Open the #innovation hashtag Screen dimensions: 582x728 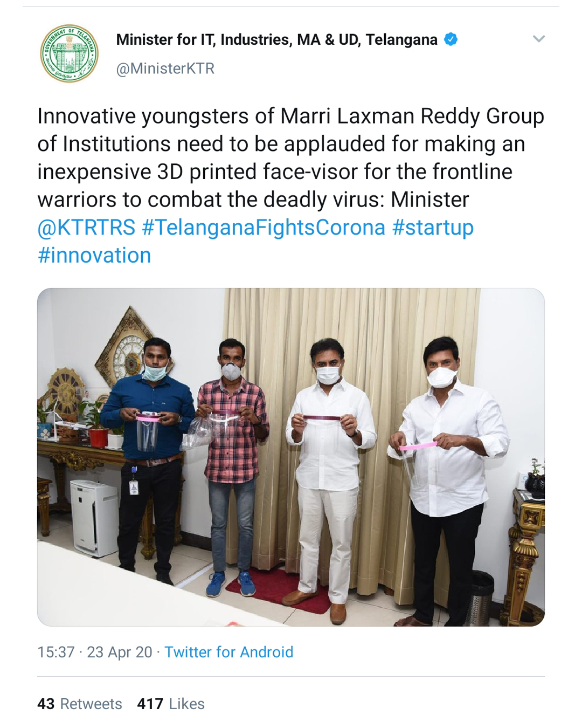coord(94,255)
